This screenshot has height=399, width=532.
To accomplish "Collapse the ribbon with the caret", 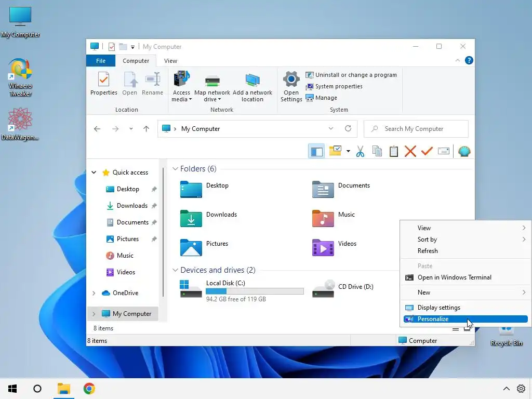I will [x=457, y=60].
